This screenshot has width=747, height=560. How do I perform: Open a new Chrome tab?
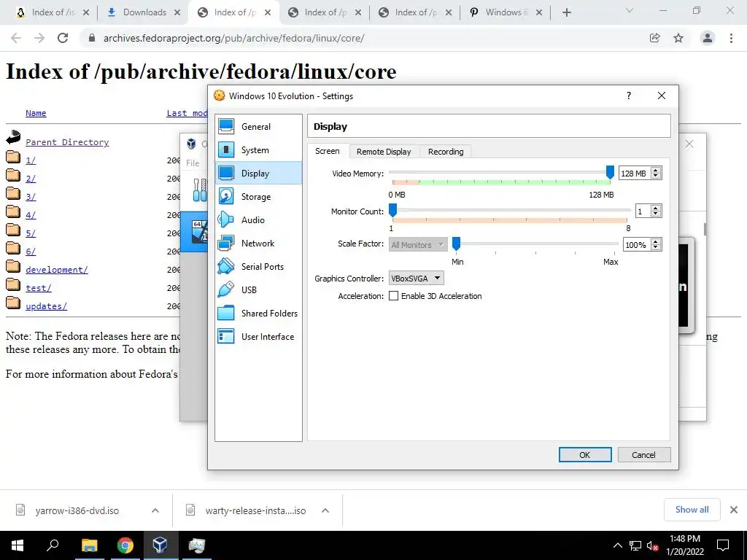pos(566,12)
